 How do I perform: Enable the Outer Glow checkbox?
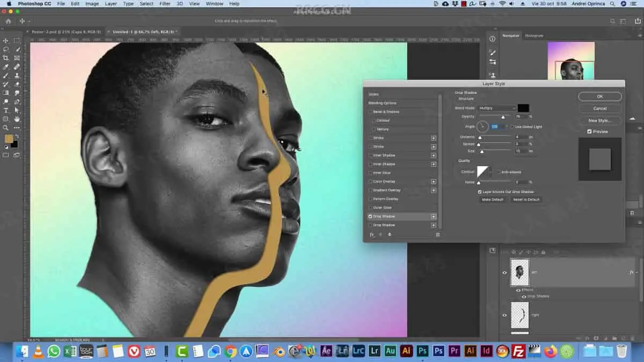point(370,208)
